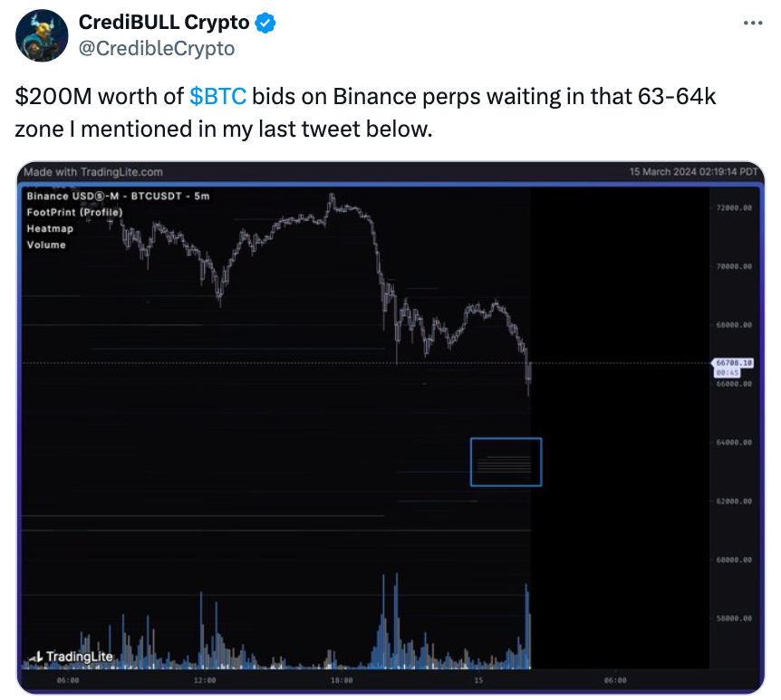Viewport: 781px width, 700px height.
Task: Click the 12:00 time axis label
Action: coord(205,680)
